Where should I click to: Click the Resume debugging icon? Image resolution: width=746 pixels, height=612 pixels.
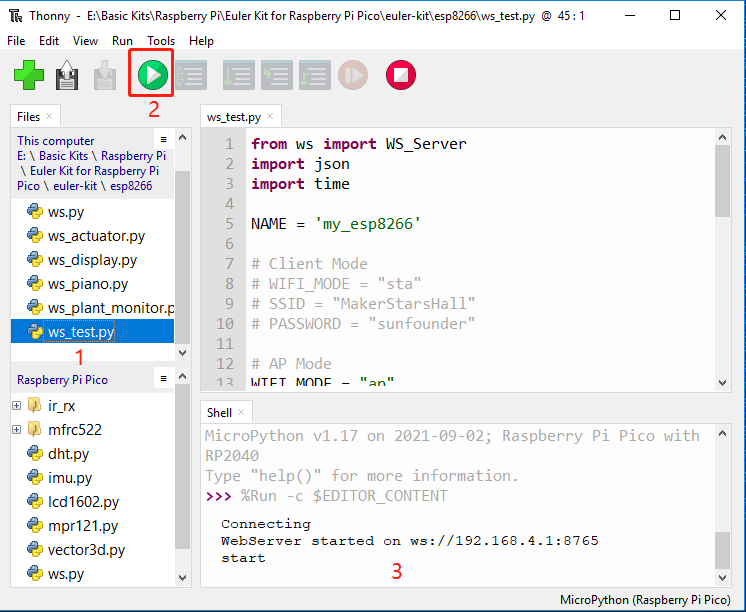[353, 75]
